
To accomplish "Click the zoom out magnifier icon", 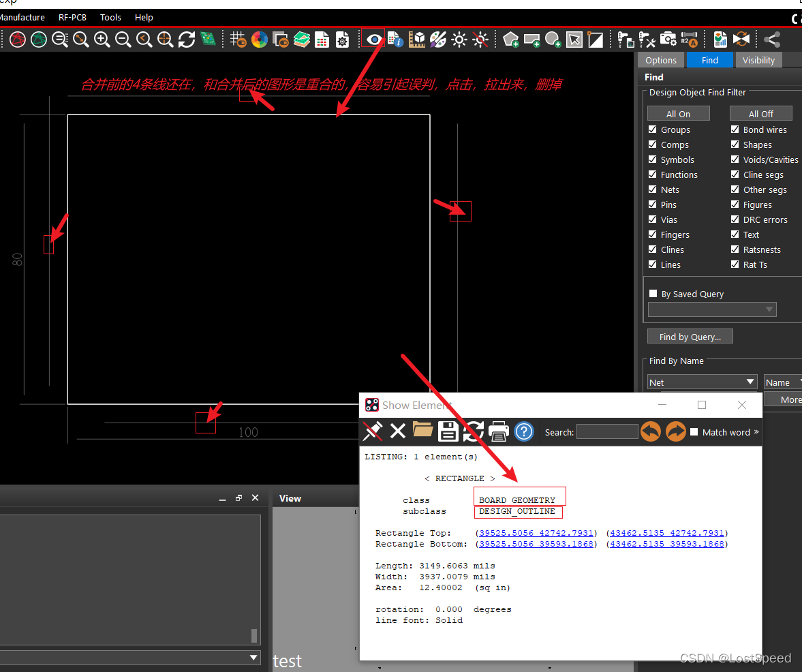I will [123, 40].
